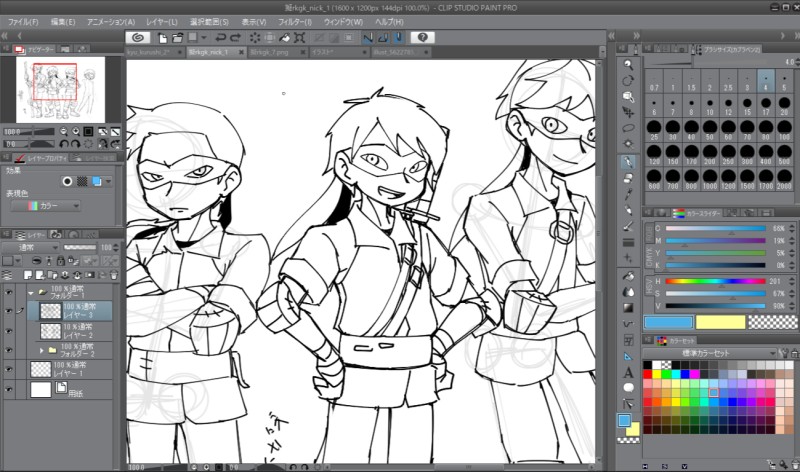The image size is (800, 472).
Task: Expand フォルダー 2 folder in layer list
Action: [x=41, y=351]
